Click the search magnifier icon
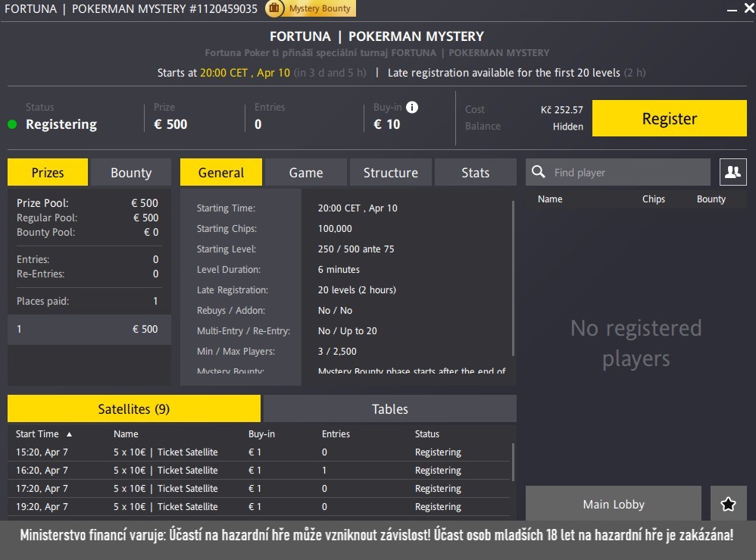The image size is (756, 560). tap(539, 172)
